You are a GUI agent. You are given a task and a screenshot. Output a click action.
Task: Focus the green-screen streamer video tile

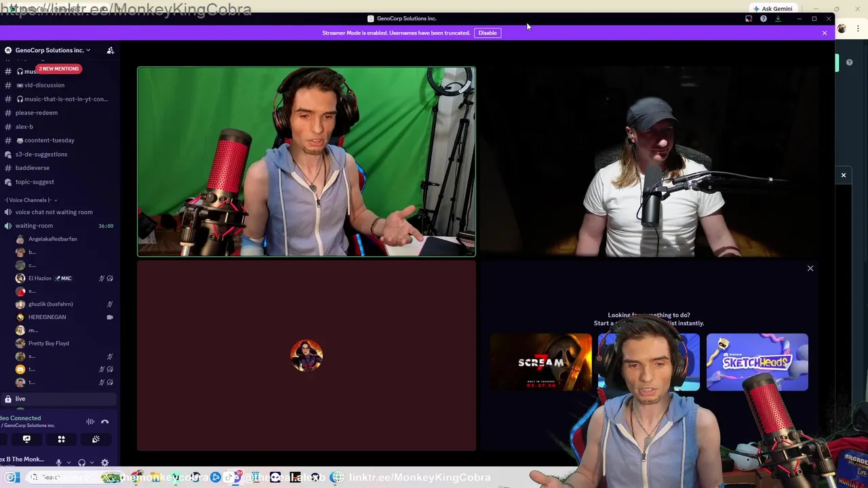pyautogui.click(x=307, y=161)
